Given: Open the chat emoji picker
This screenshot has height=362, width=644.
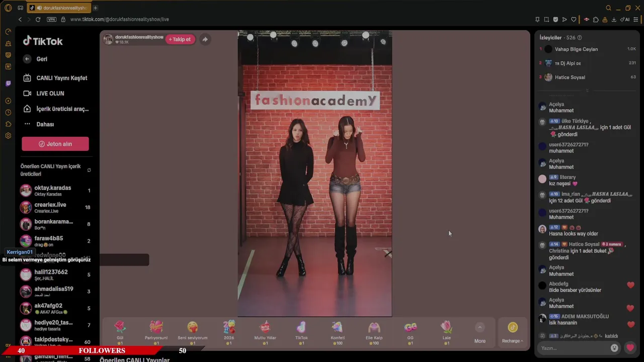Looking at the screenshot, I should tap(614, 348).
